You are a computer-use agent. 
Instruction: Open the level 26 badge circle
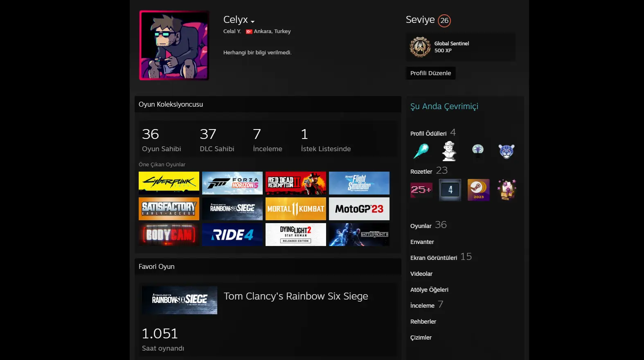coord(444,20)
